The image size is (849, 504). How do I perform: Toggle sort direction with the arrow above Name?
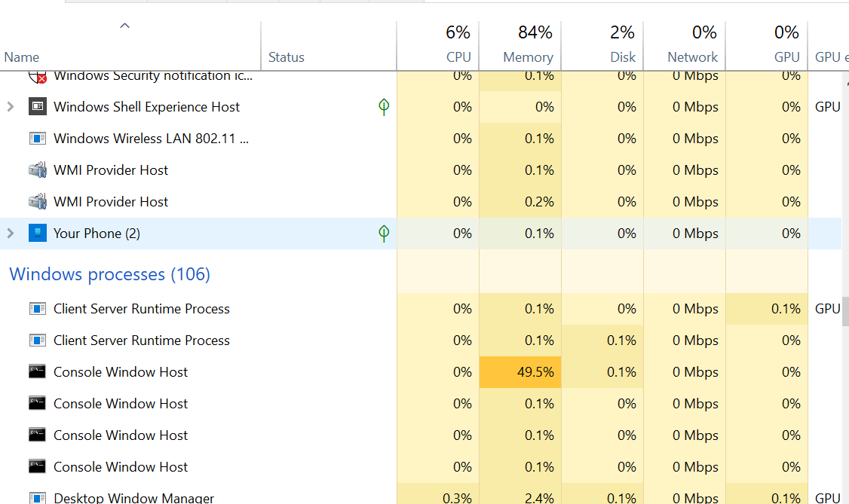click(124, 26)
